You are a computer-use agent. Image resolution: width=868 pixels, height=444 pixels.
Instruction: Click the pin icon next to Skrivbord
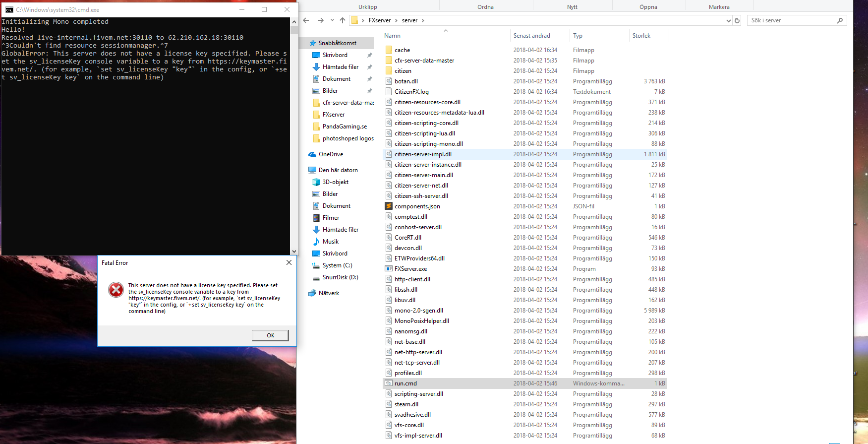[x=369, y=55]
